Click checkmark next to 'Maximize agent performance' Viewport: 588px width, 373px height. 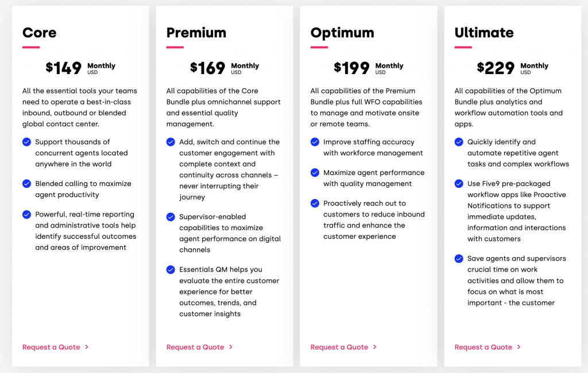315,173
